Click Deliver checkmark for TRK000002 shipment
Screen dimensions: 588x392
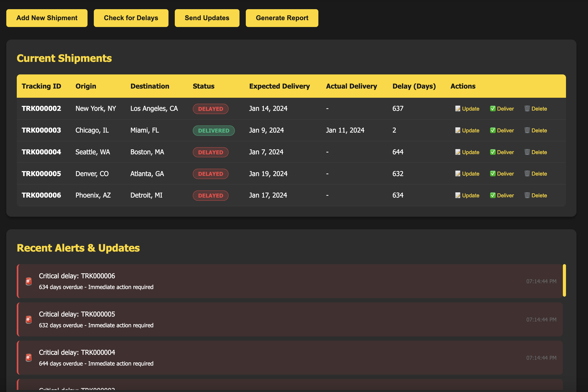(x=493, y=109)
